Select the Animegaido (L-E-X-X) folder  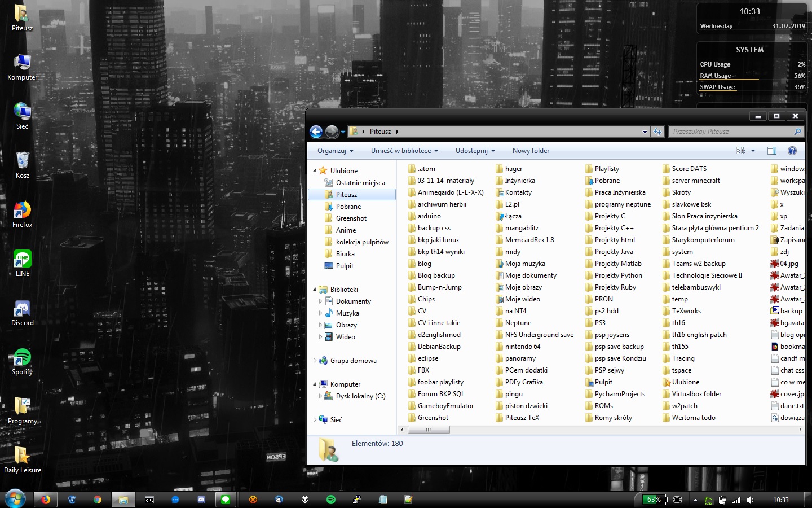(x=445, y=192)
